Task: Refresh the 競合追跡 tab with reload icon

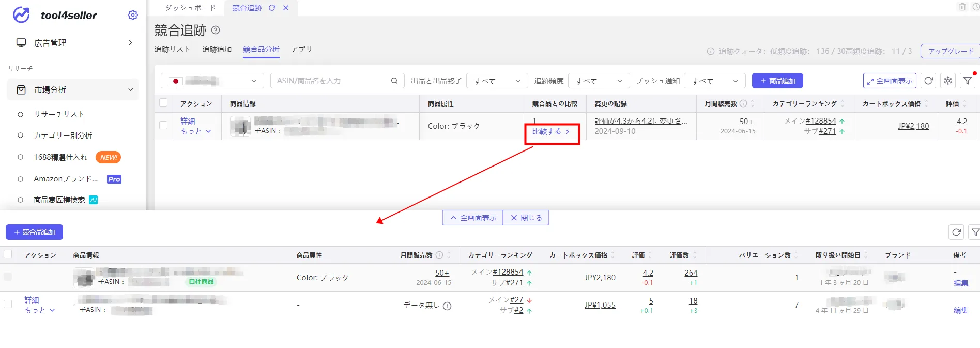Action: click(272, 8)
